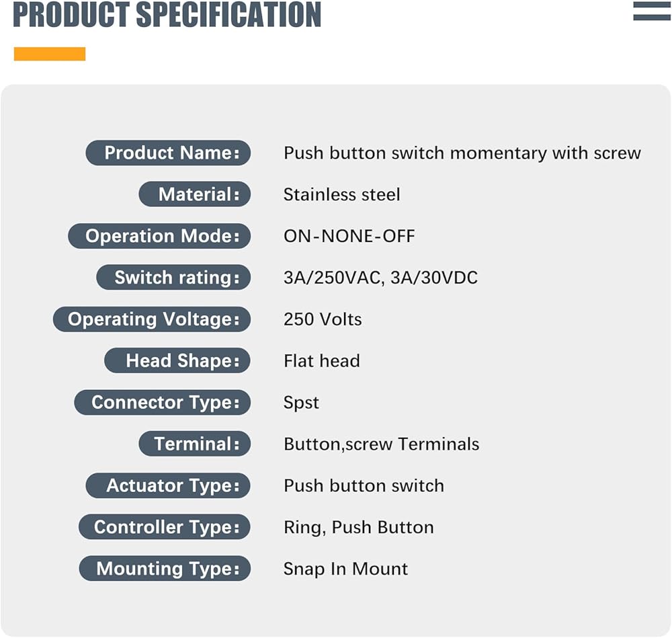The height and width of the screenshot is (638, 672).
Task: Click the Switch rating label
Action: 173,278
